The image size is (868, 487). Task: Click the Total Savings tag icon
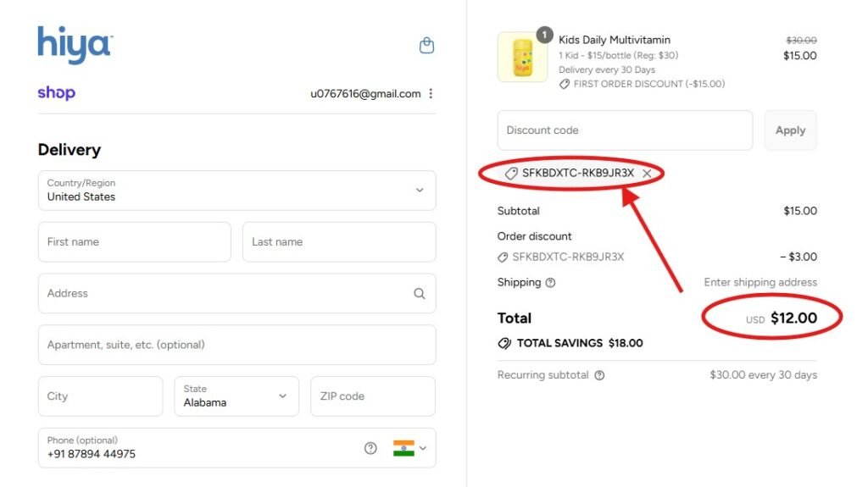(504, 343)
